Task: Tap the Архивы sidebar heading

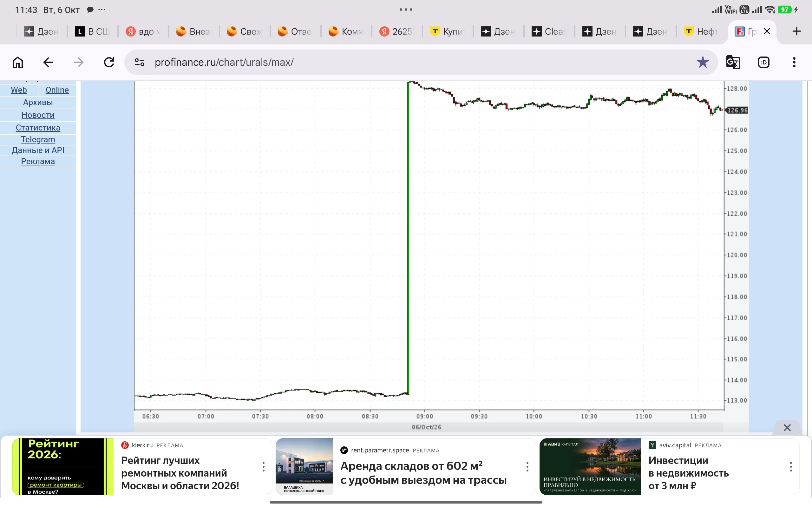Action: pos(38,103)
